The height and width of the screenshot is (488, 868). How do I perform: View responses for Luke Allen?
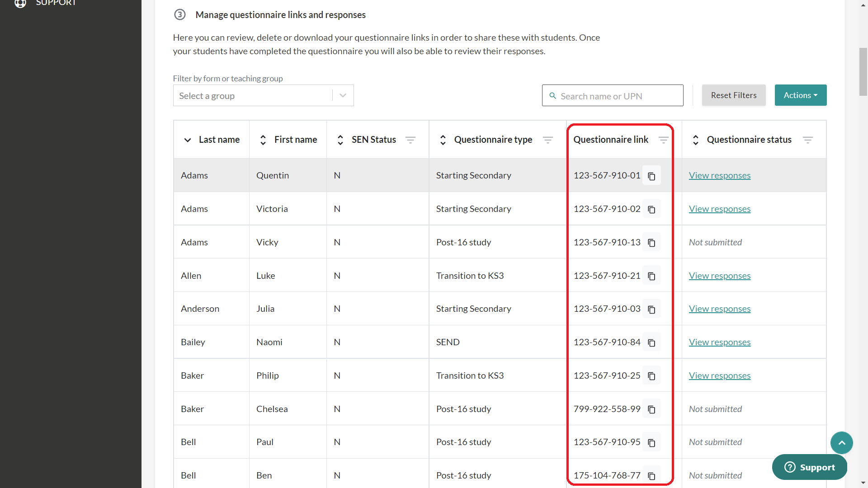[x=719, y=276]
